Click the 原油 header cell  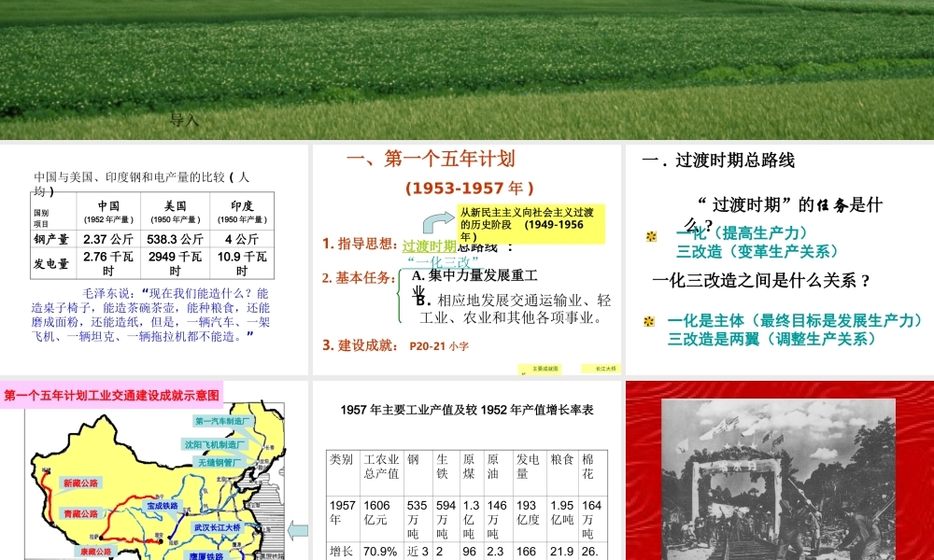point(498,473)
